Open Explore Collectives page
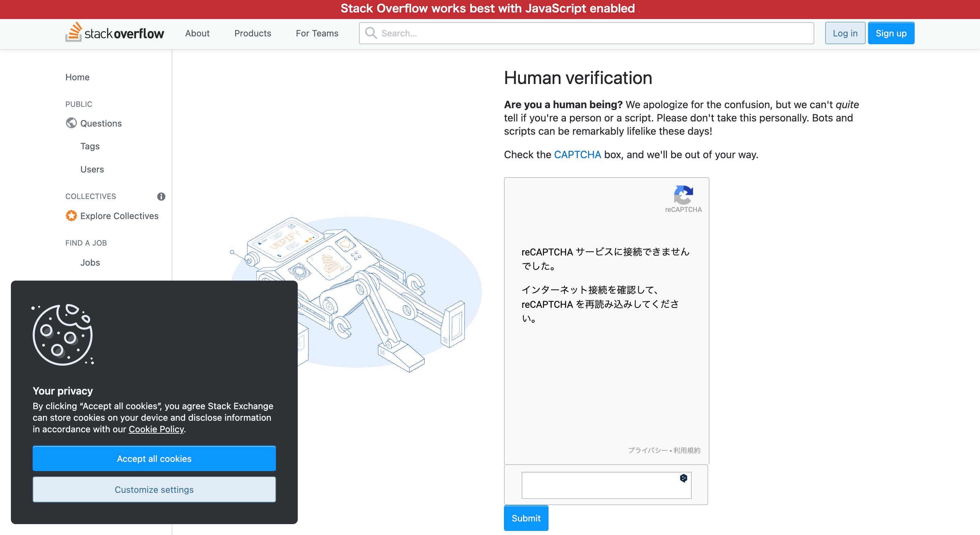980x535 pixels. point(119,216)
